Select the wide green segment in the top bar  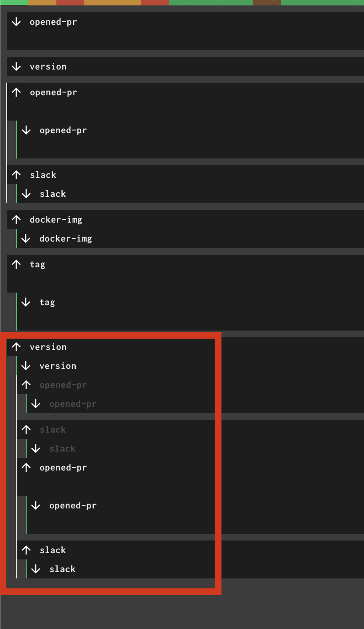(x=210, y=3)
